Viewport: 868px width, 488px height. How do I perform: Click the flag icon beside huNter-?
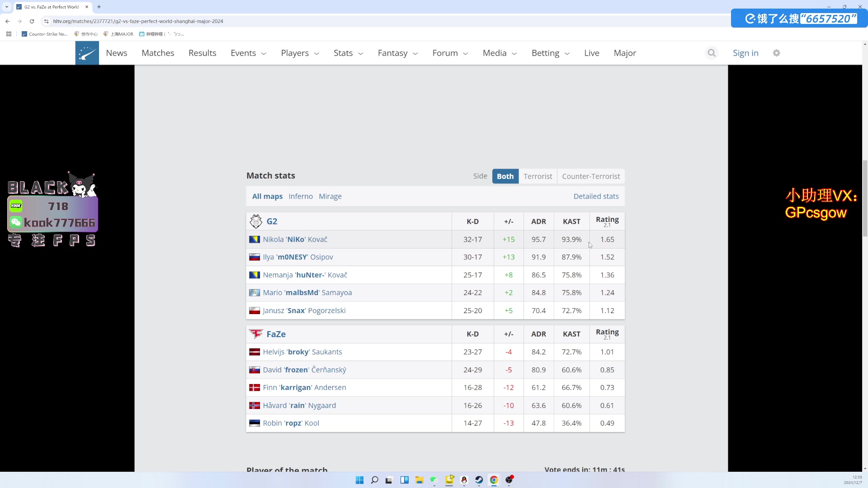coord(255,275)
